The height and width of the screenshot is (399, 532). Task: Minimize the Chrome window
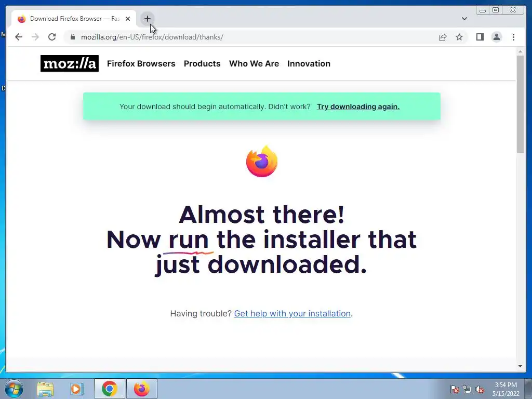coord(483,10)
